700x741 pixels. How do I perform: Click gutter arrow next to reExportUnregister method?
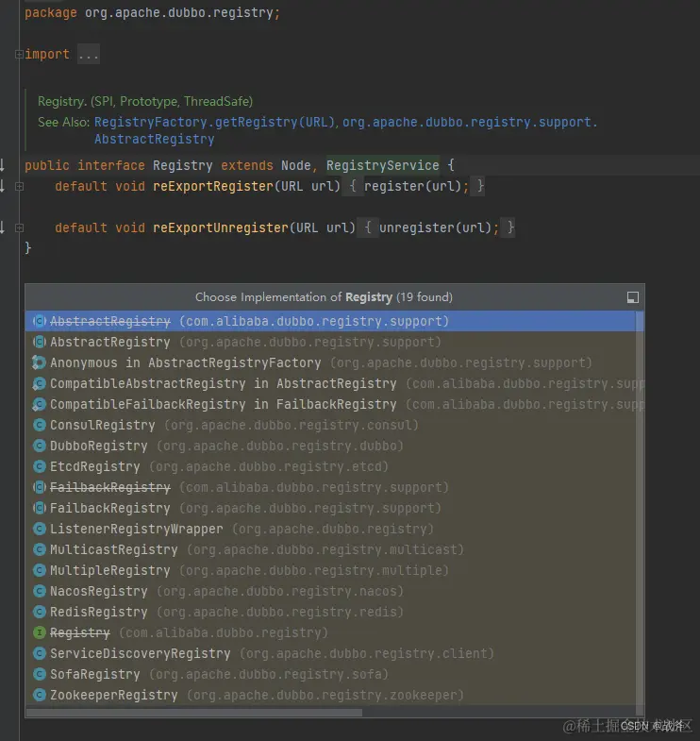pyautogui.click(x=3, y=227)
